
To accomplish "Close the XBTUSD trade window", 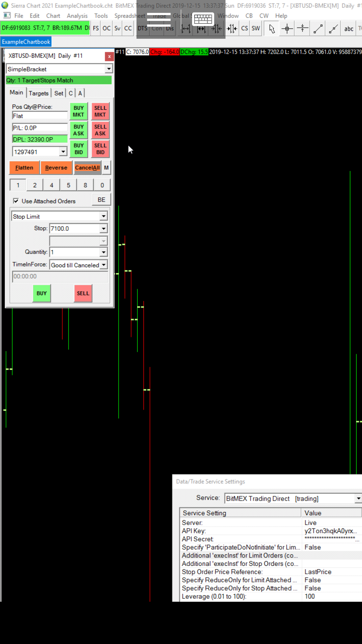I will point(109,57).
